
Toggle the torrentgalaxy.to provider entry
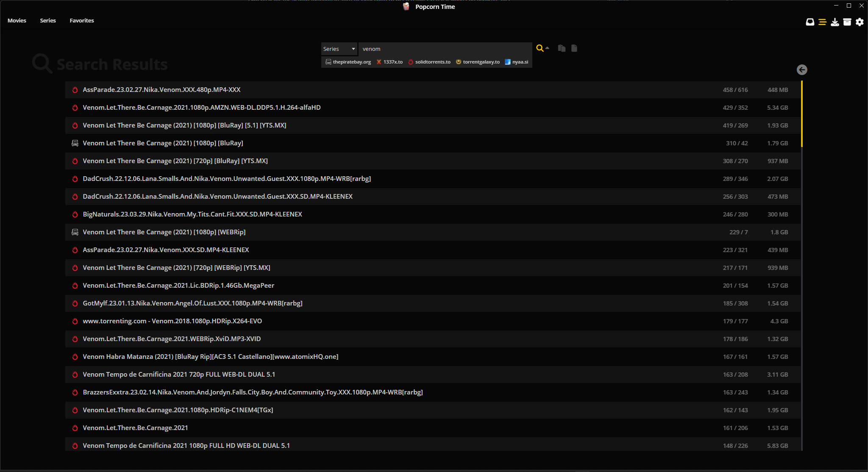click(x=477, y=62)
